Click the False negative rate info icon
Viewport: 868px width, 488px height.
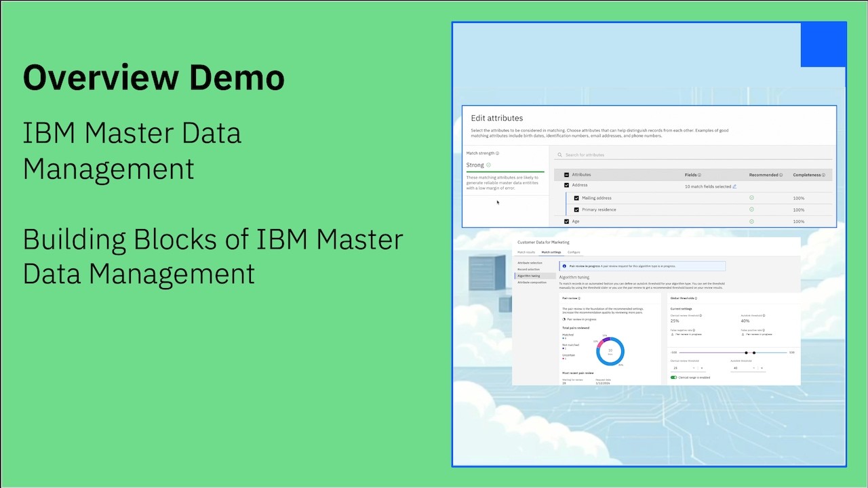694,330
